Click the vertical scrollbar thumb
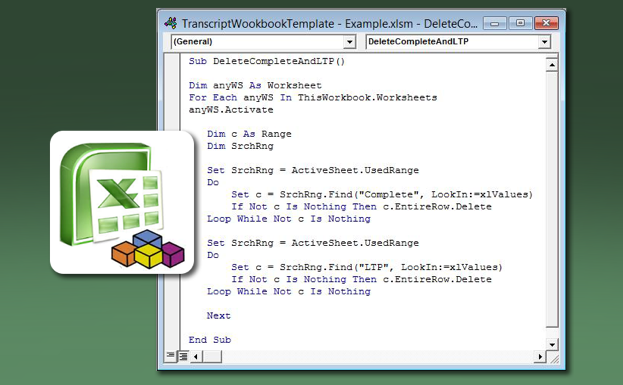Screen dimensions: 623x385 click(551, 199)
